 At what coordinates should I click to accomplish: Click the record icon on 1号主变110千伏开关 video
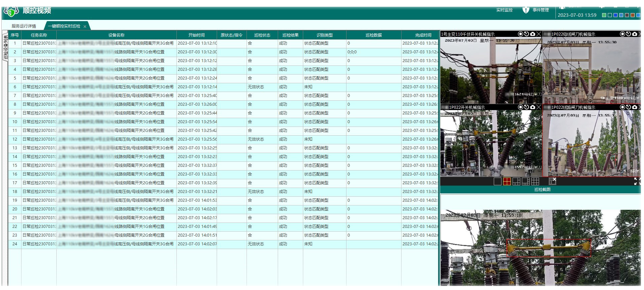tap(520, 34)
